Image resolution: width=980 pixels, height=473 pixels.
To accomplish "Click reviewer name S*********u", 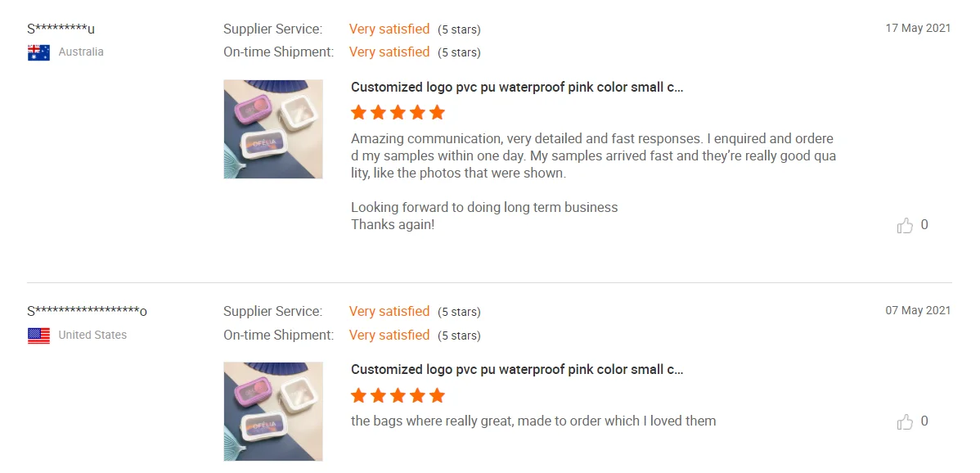I will (61, 29).
